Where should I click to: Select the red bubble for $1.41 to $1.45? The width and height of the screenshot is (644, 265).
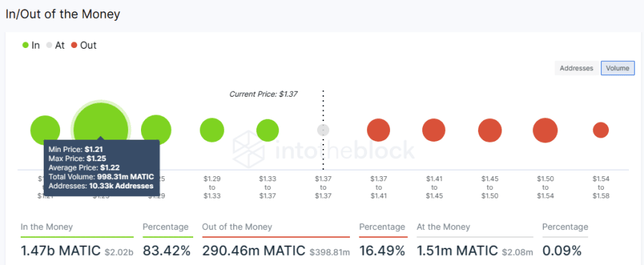(434, 130)
